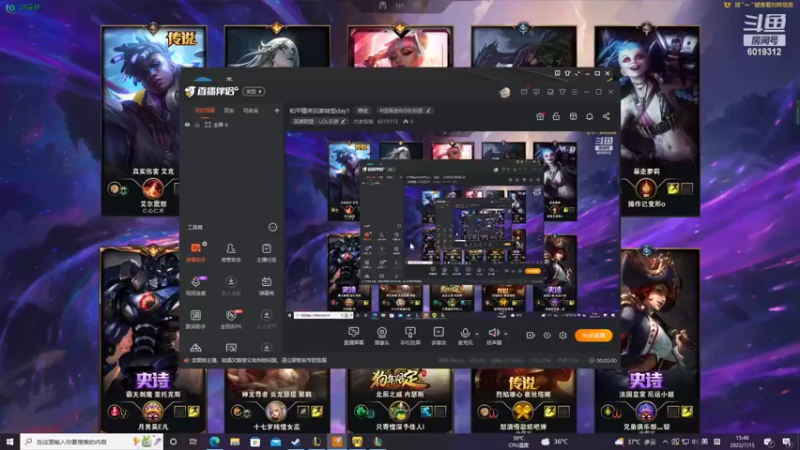The height and width of the screenshot is (450, 800).
Task: Click the unlock padlock icon above preview
Action: (556, 116)
